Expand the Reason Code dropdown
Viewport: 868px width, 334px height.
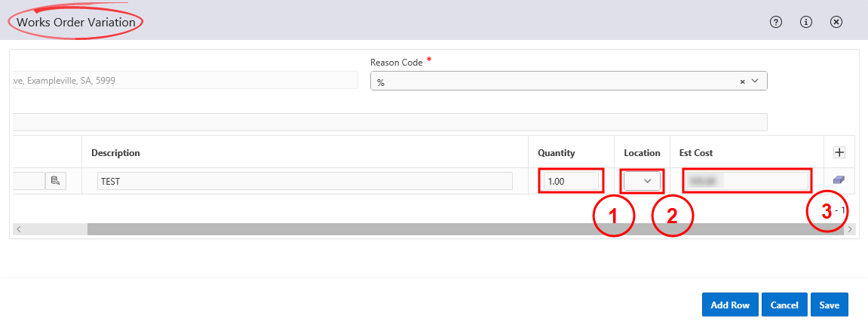click(x=755, y=81)
